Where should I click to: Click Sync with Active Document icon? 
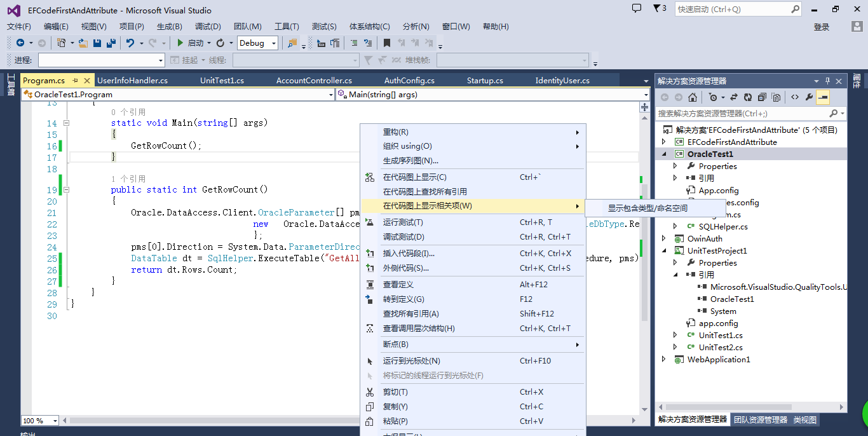[x=734, y=97]
